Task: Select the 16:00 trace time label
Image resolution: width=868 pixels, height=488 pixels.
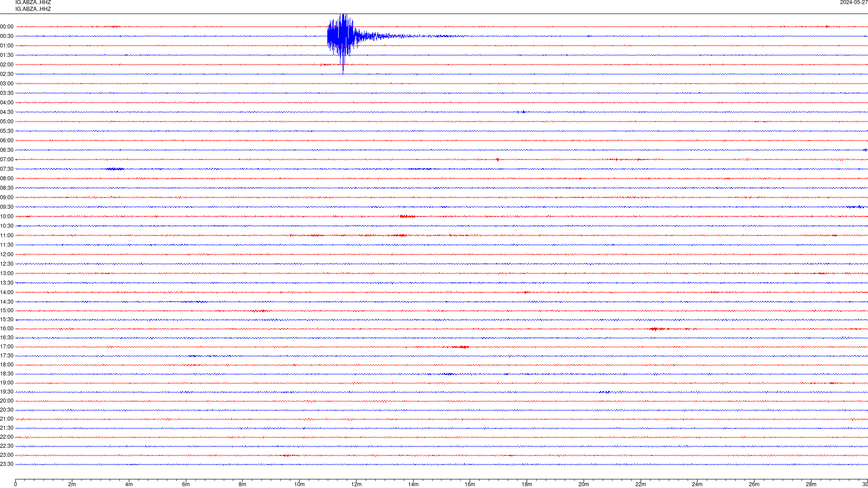Action: [7, 328]
